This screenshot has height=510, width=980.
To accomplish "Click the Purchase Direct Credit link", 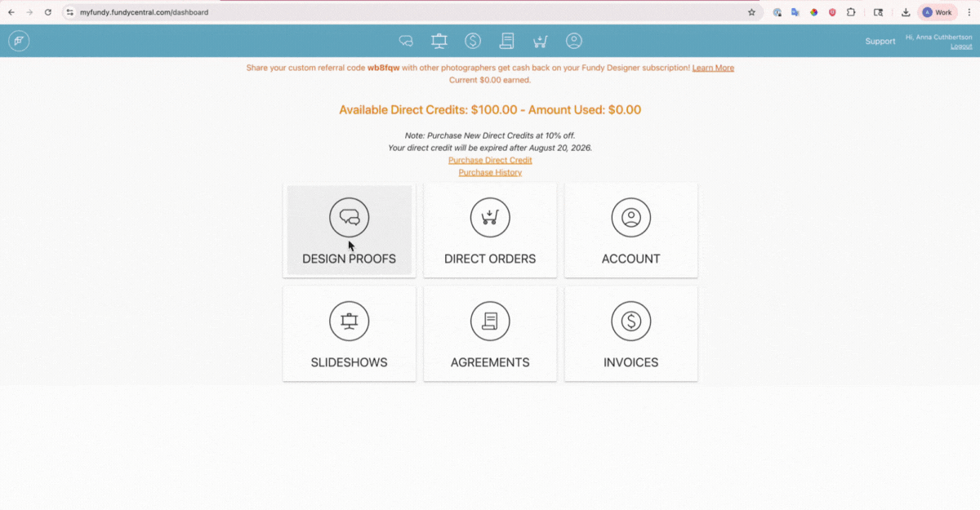I will tap(490, 160).
